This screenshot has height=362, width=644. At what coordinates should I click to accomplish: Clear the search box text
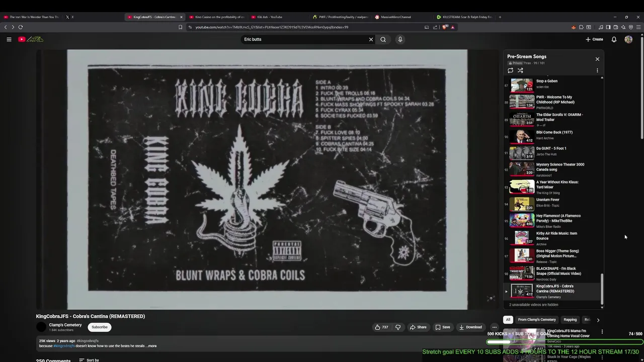pyautogui.click(x=371, y=39)
